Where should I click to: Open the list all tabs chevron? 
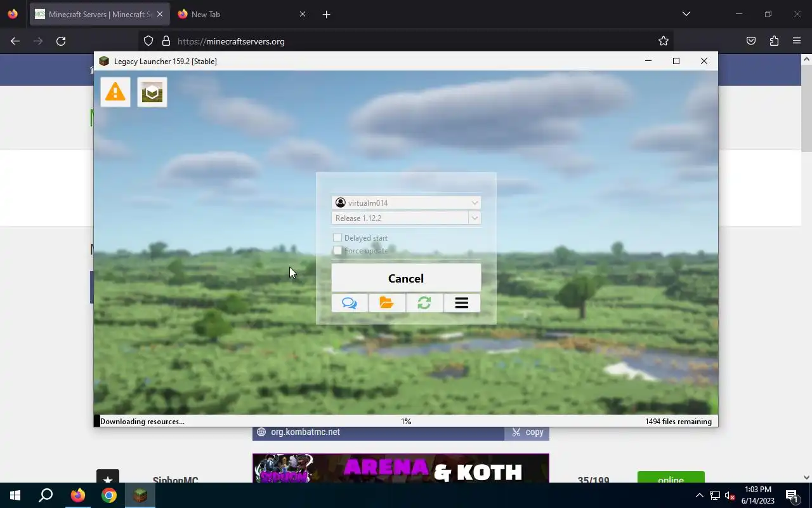pyautogui.click(x=686, y=14)
